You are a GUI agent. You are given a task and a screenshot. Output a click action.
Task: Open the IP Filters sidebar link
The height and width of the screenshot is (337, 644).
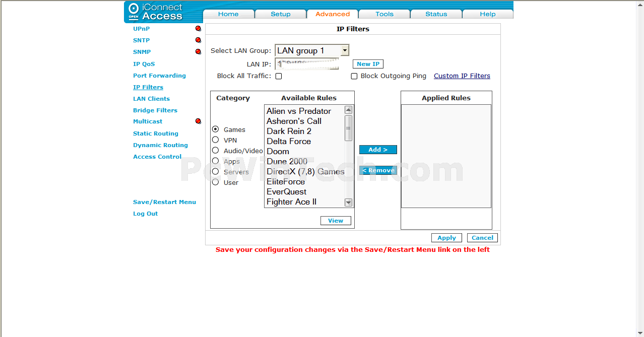tap(148, 87)
